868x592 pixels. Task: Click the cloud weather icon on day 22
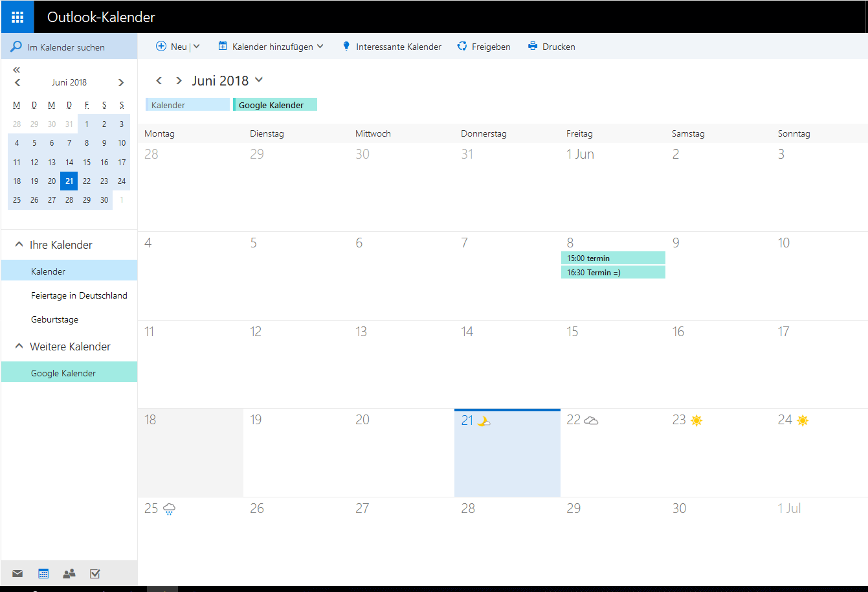[x=591, y=420]
